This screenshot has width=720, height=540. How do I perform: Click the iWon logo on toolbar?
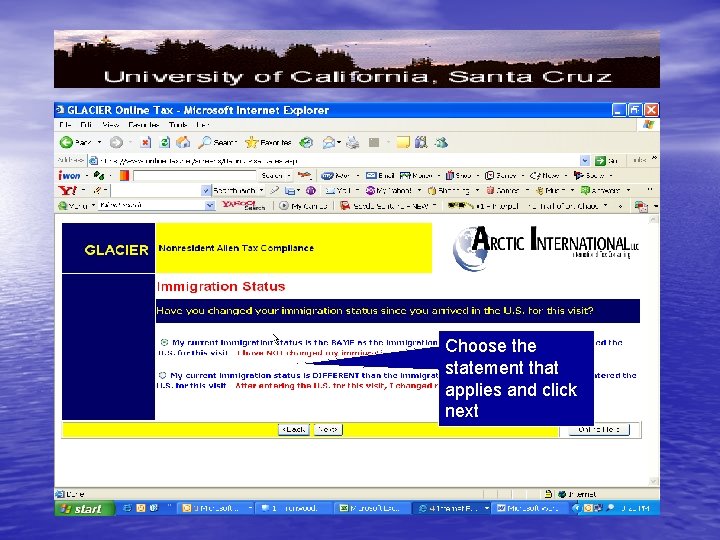coord(69,175)
